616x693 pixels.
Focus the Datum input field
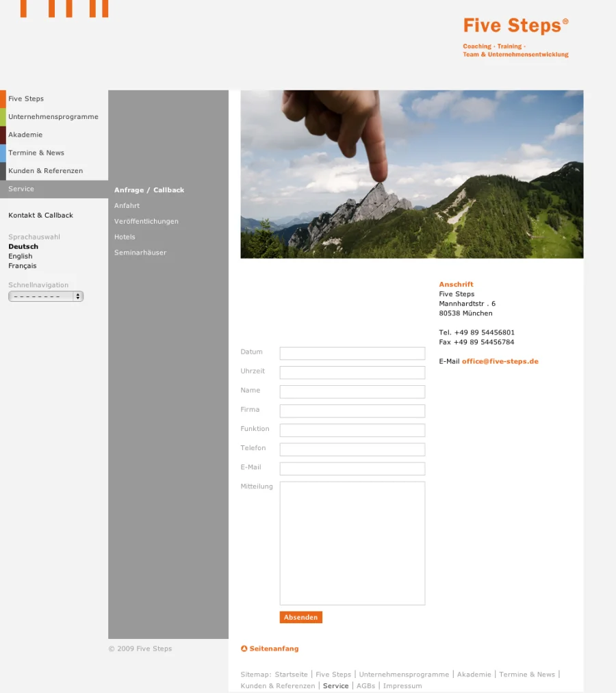pos(352,353)
